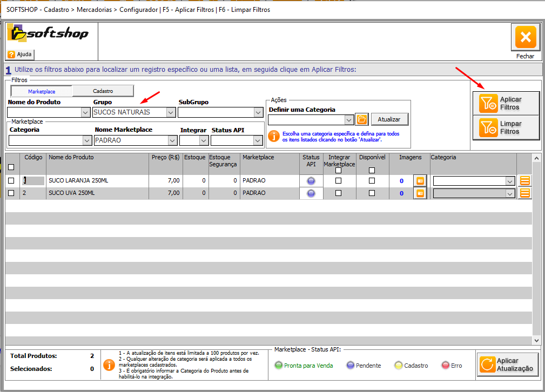The width and height of the screenshot is (545, 392).
Task: Select the checkbox for SUCO LARANJA 250ML row
Action: point(11,181)
